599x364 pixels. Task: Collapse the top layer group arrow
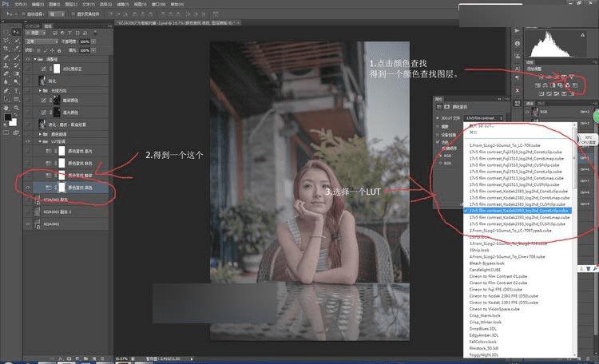click(35, 59)
